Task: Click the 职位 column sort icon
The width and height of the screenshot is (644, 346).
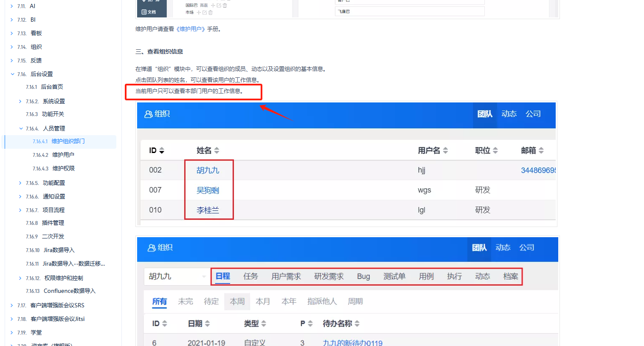Action: coord(495,150)
